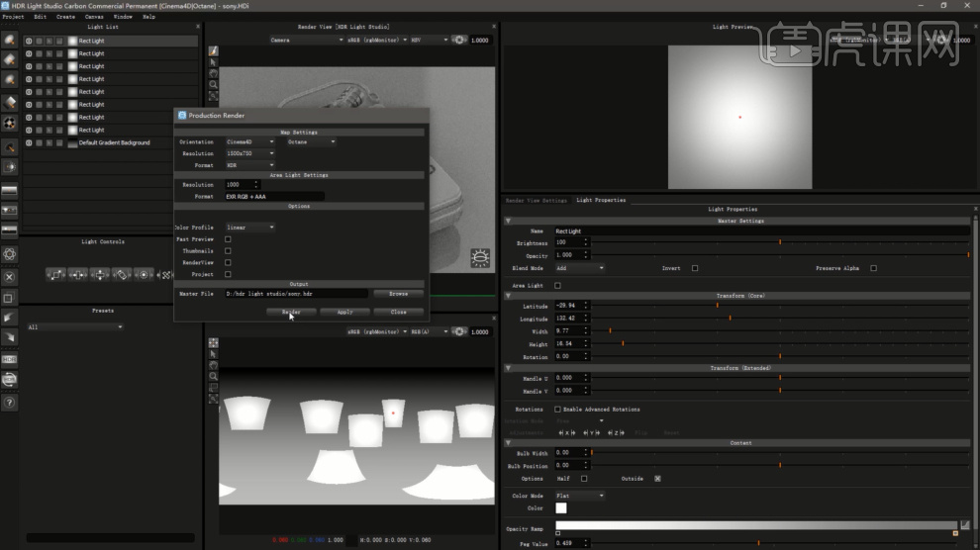
Task: Click the exposure gear icon in the canvas header
Action: [458, 332]
